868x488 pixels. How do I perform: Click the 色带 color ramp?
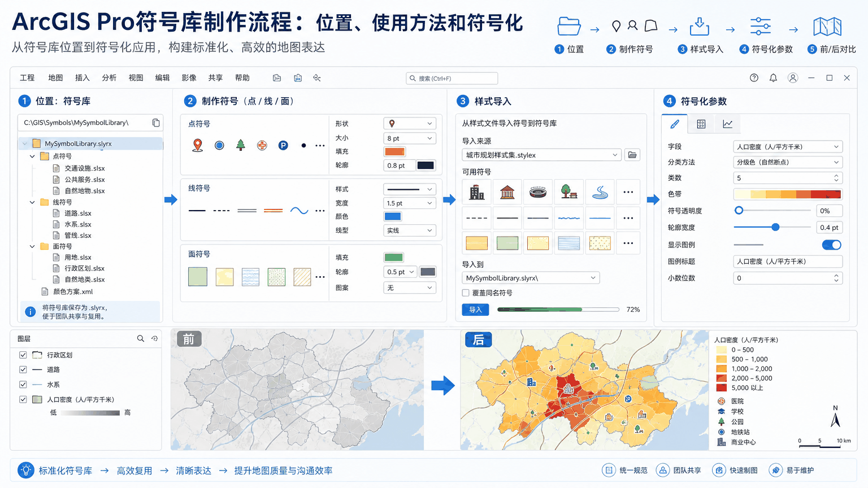pyautogui.click(x=788, y=194)
